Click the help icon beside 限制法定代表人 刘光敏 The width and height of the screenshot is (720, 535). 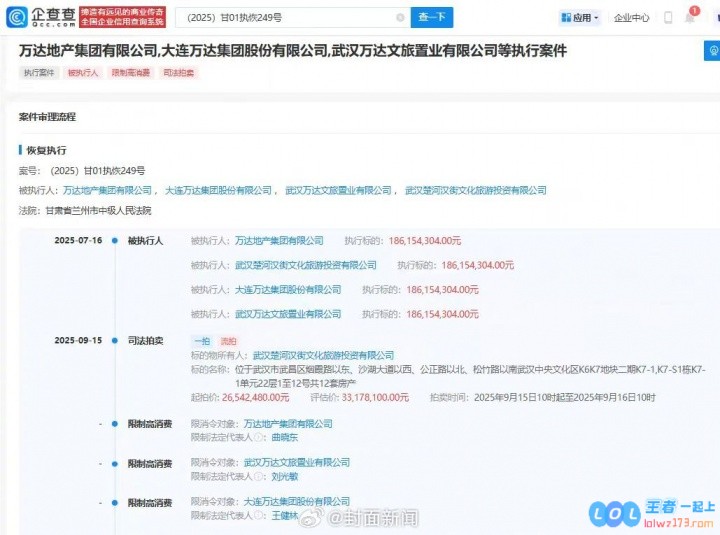[x=257, y=476]
